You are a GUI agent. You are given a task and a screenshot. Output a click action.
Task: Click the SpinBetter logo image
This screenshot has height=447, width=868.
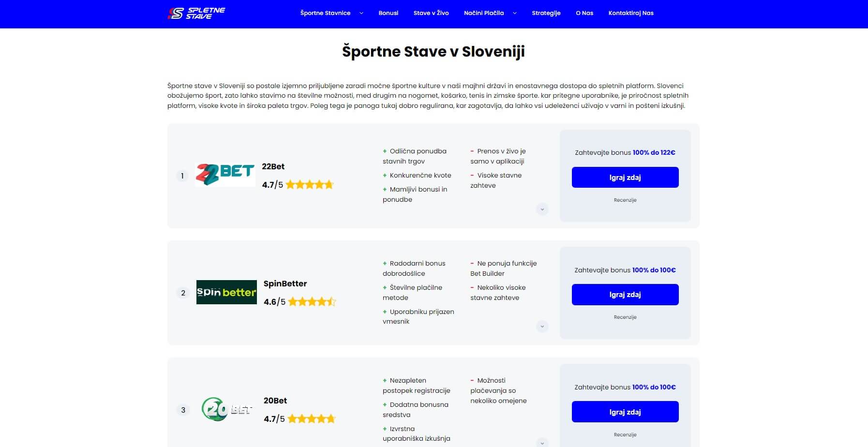[x=226, y=292]
